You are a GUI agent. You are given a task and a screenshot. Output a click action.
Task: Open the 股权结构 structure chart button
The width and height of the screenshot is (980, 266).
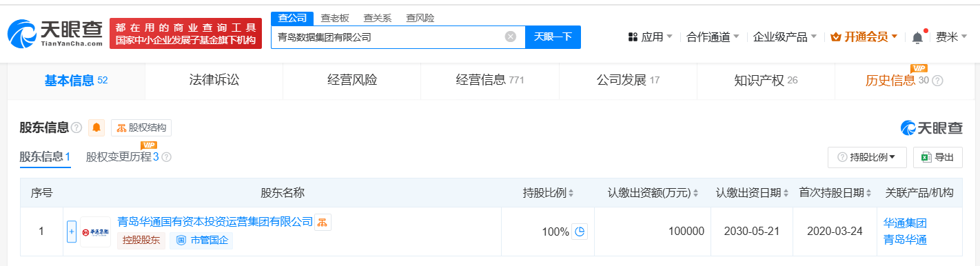point(141,127)
